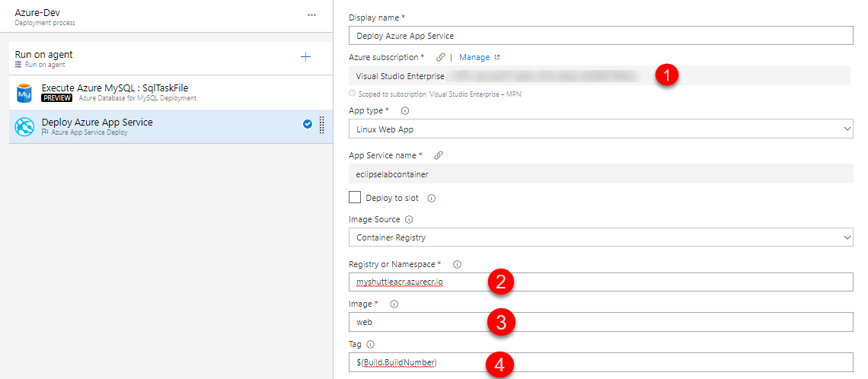Screen dimensions: 868x379
Task: Select the Run on agent phase row
Action: click(171, 59)
